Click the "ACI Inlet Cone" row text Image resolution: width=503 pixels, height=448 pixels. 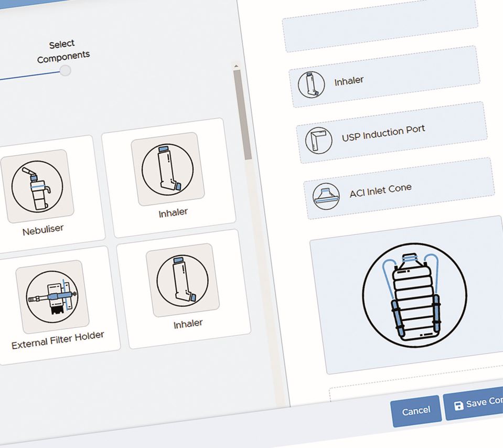380,190
